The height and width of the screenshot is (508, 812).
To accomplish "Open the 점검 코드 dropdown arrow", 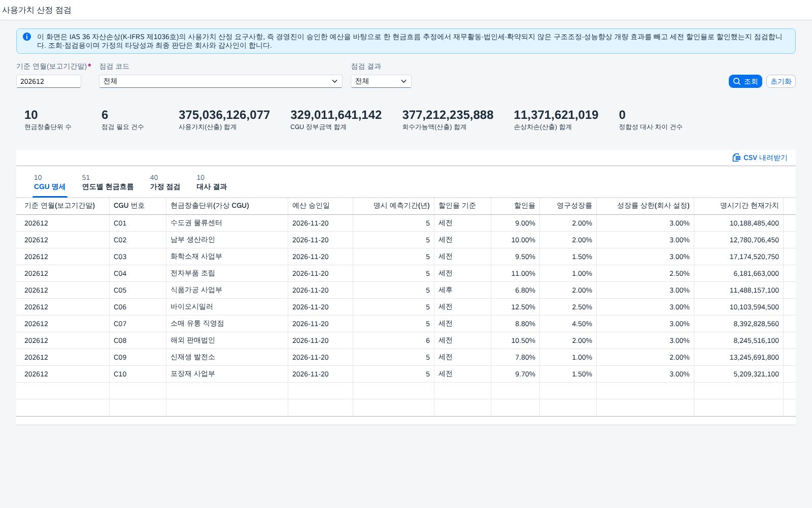I will [334, 81].
